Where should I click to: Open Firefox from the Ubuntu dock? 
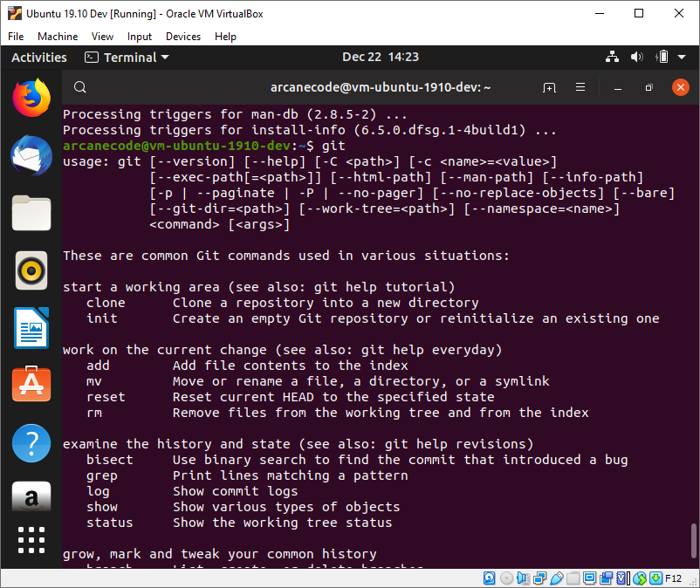coord(31,97)
